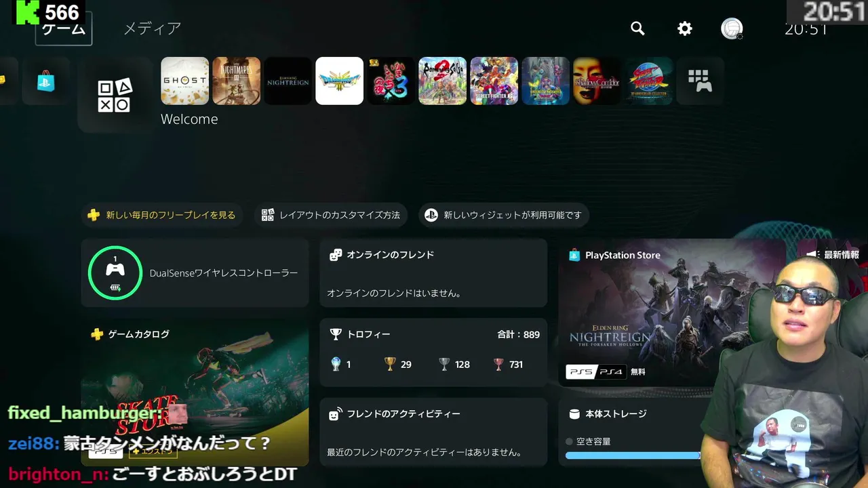
Task: Launch the Dragon Quest white tile
Action: [x=339, y=81]
